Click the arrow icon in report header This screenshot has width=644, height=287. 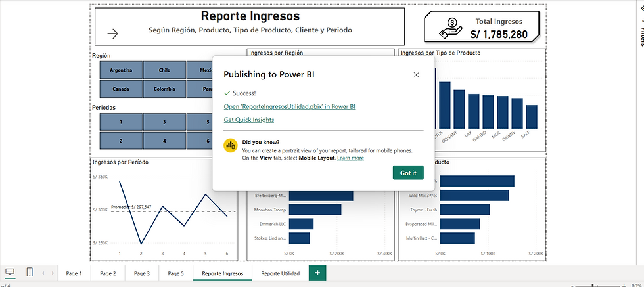coord(112,33)
